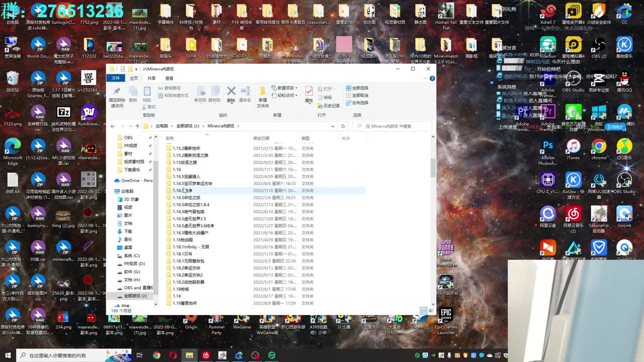The image size is (644, 362).
Task: Click Copy Path (复制路径) button
Action: click(170, 88)
